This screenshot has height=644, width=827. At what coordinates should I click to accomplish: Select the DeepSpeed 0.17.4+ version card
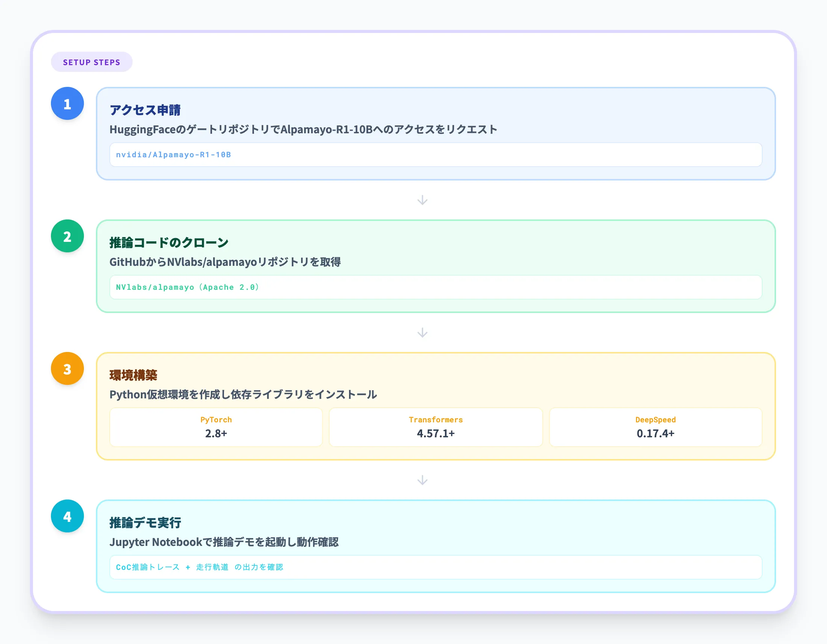tap(655, 427)
